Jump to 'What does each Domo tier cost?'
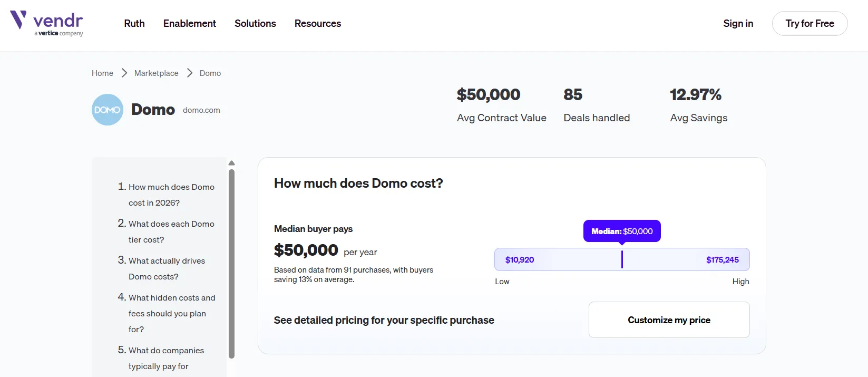 pyautogui.click(x=171, y=231)
